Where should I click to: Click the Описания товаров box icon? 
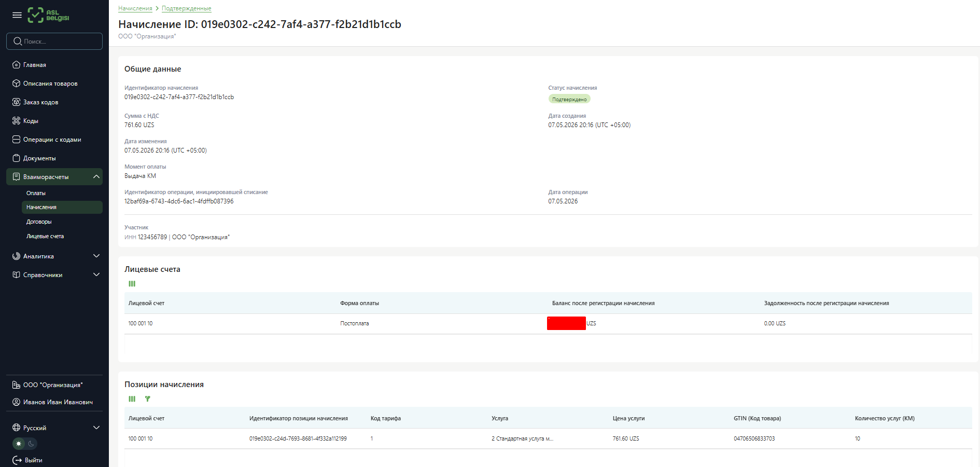(x=16, y=84)
